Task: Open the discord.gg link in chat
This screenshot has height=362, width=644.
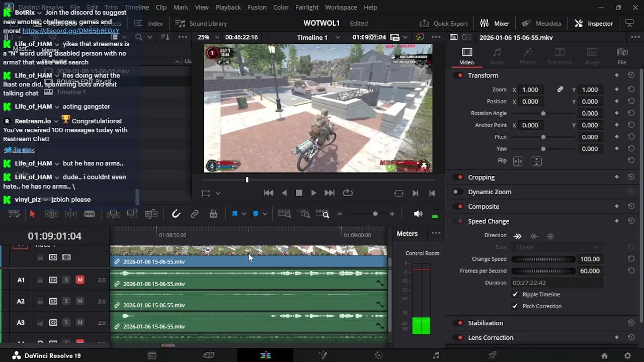Action: (x=70, y=31)
